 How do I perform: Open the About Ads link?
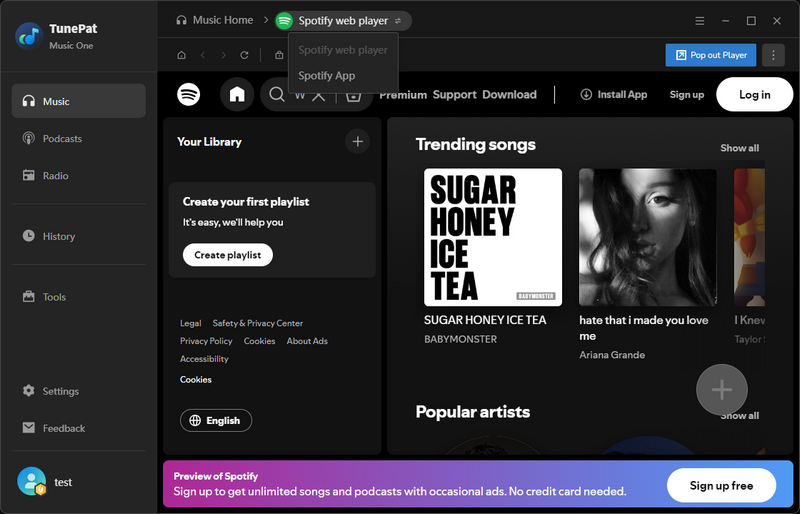(307, 341)
